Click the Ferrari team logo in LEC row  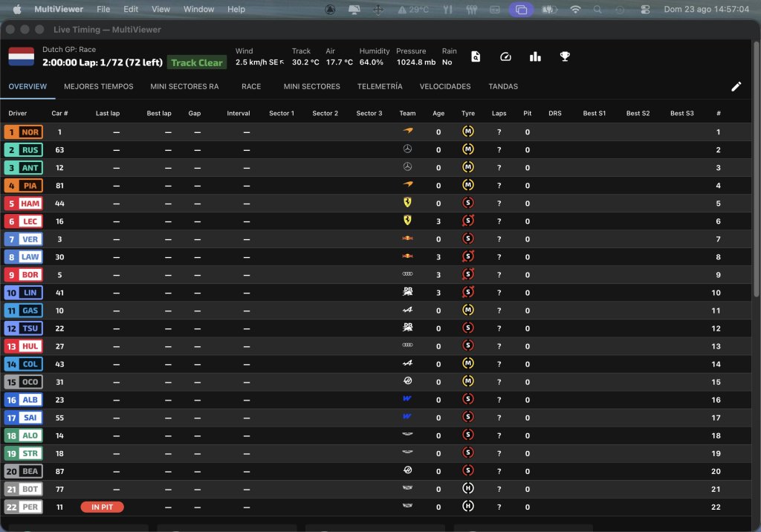pyautogui.click(x=408, y=221)
